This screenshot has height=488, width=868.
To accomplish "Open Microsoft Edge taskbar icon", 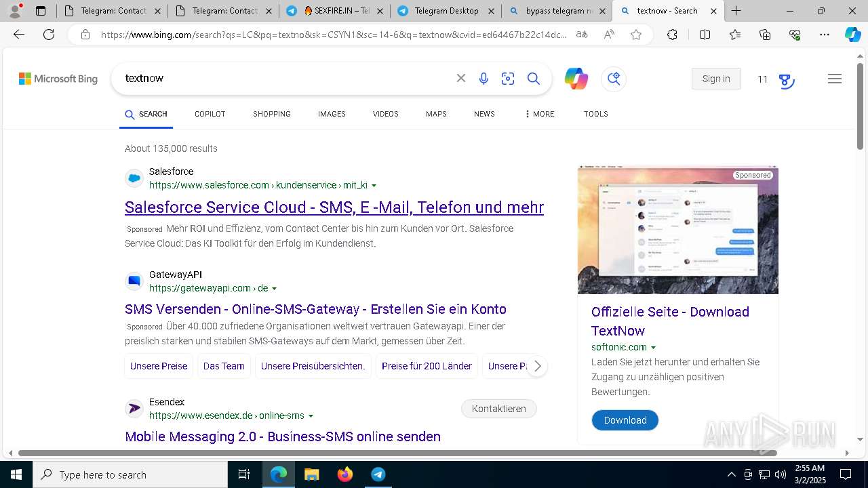I will (279, 474).
